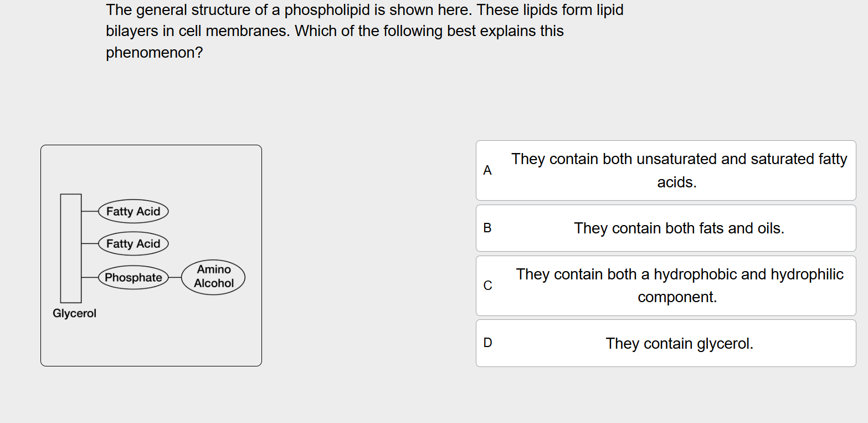The height and width of the screenshot is (423, 868).
Task: Click the letter C on the third answer card
Action: [x=487, y=286]
